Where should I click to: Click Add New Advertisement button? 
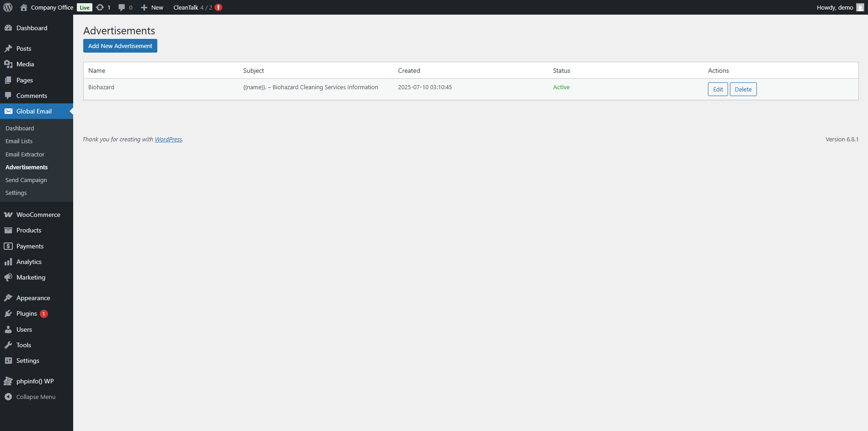point(120,46)
